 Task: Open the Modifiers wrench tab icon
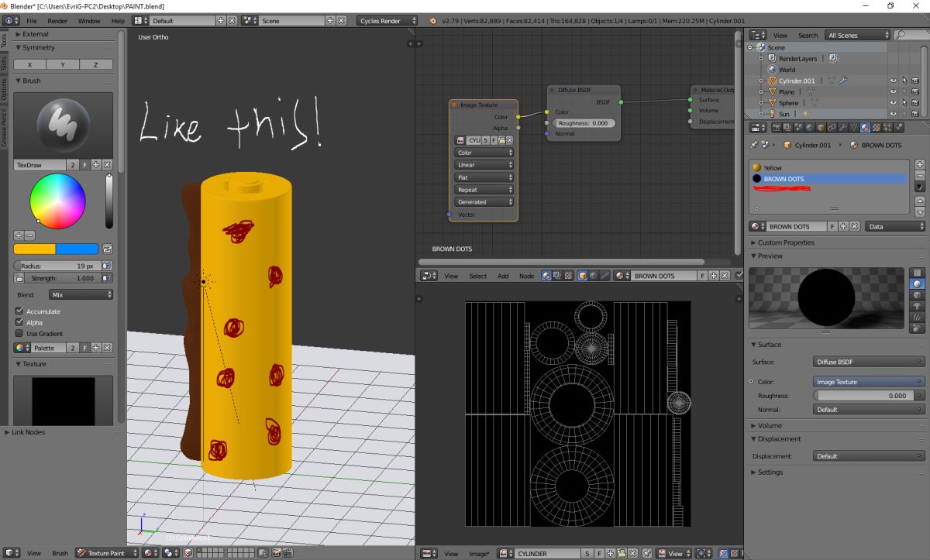[x=843, y=127]
